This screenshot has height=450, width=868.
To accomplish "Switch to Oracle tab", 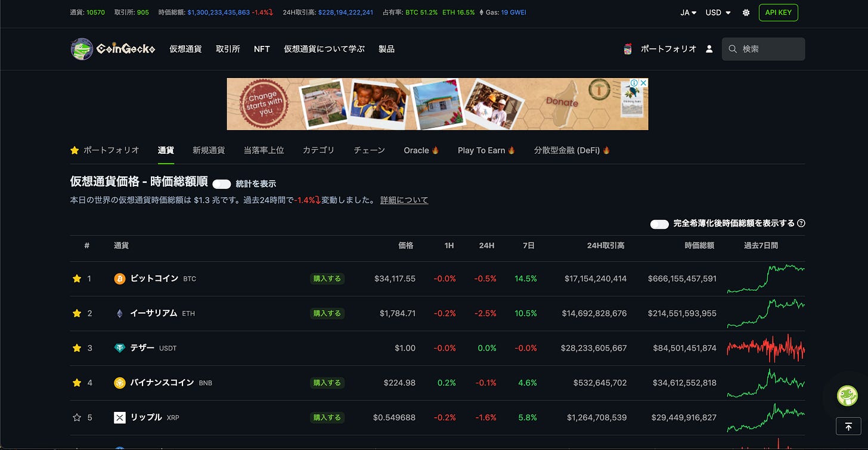I will pyautogui.click(x=421, y=150).
